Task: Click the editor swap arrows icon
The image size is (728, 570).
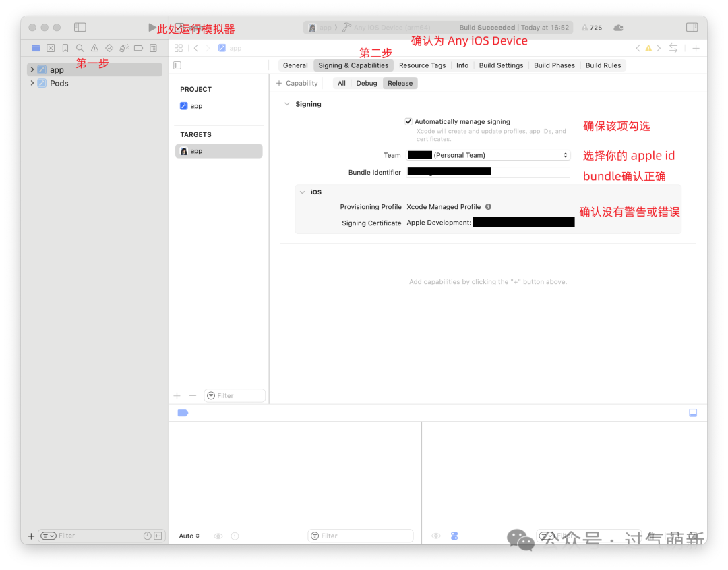Action: click(673, 48)
